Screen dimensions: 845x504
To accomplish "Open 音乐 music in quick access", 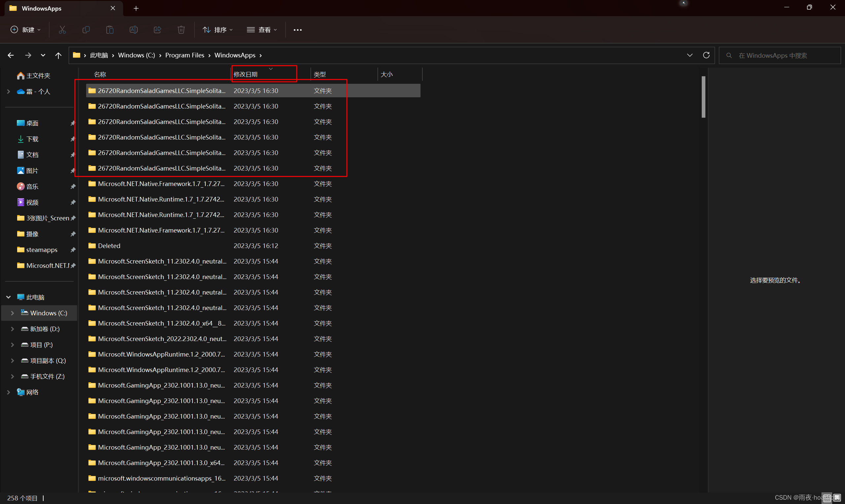I will pyautogui.click(x=28, y=186).
